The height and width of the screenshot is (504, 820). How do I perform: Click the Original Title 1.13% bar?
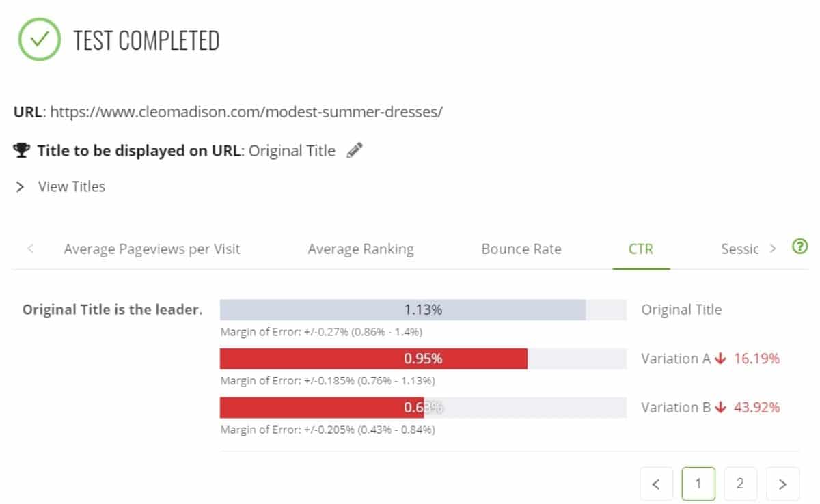coord(402,310)
